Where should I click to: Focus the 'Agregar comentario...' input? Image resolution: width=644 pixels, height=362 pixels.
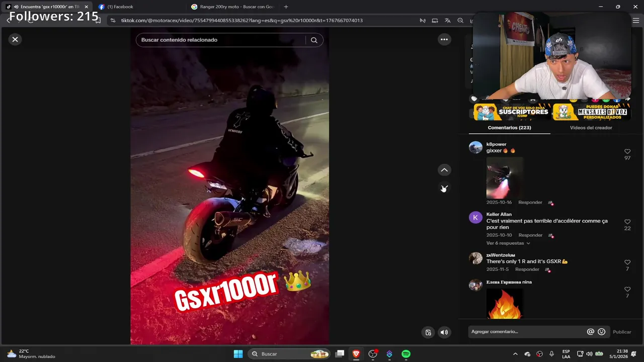tap(526, 332)
